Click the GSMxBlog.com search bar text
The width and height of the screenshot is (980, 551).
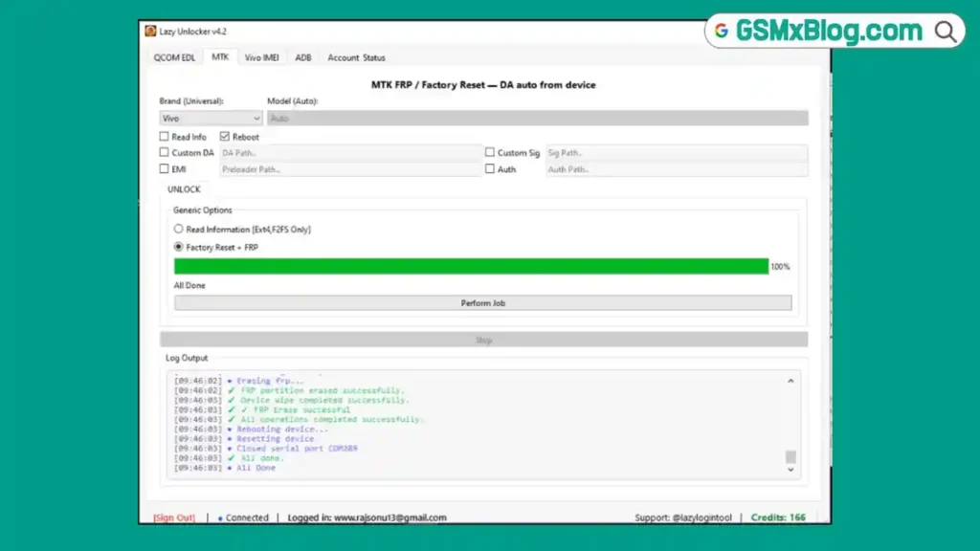(x=829, y=31)
